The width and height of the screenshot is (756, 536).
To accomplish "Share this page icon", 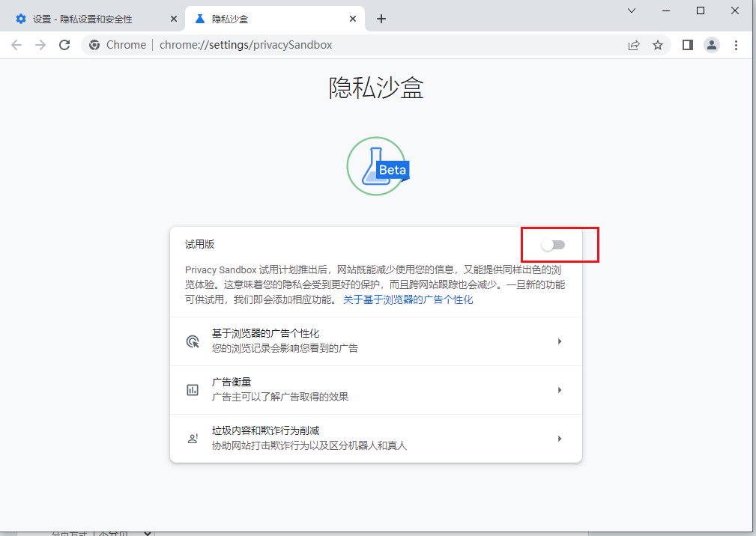I will pos(634,45).
